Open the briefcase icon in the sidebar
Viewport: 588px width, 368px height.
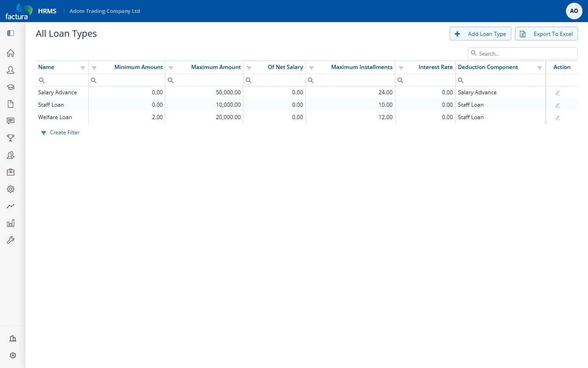click(11, 172)
